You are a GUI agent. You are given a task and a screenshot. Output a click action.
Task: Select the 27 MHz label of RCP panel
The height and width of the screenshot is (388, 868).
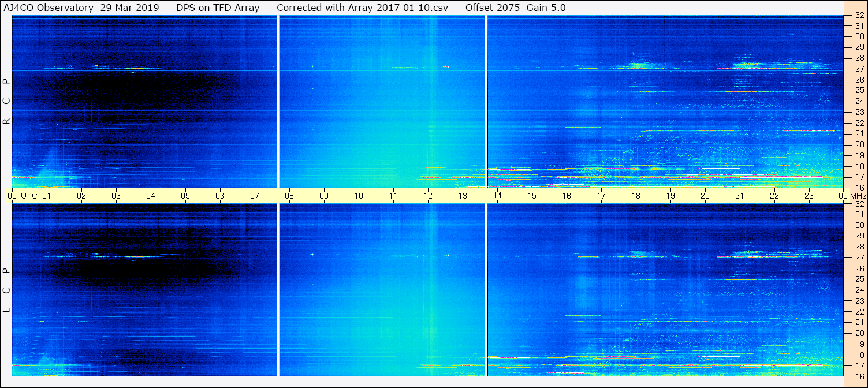pyautogui.click(x=859, y=69)
